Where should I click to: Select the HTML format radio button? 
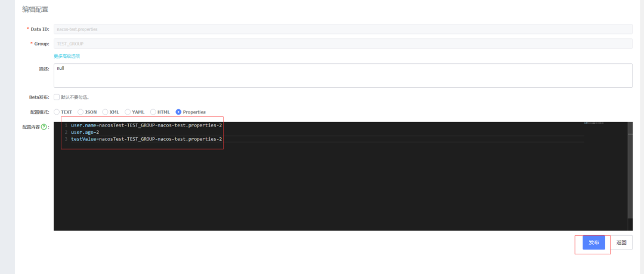click(x=153, y=112)
